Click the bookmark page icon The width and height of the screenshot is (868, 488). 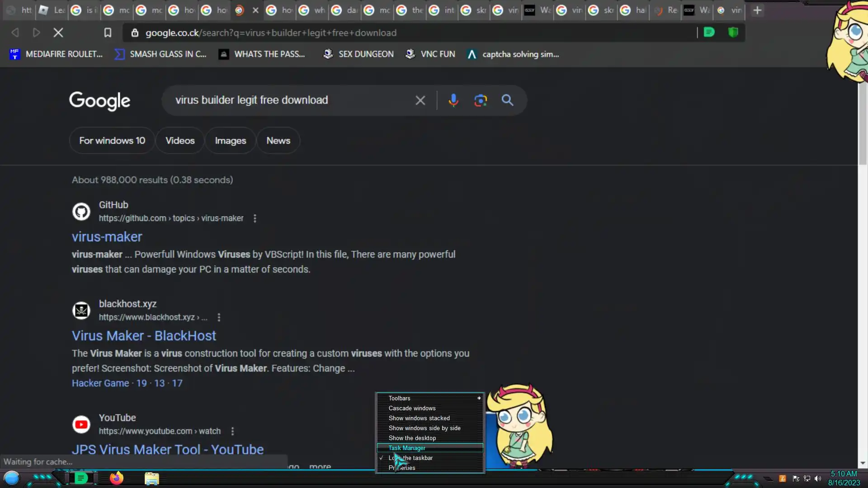coord(108,33)
